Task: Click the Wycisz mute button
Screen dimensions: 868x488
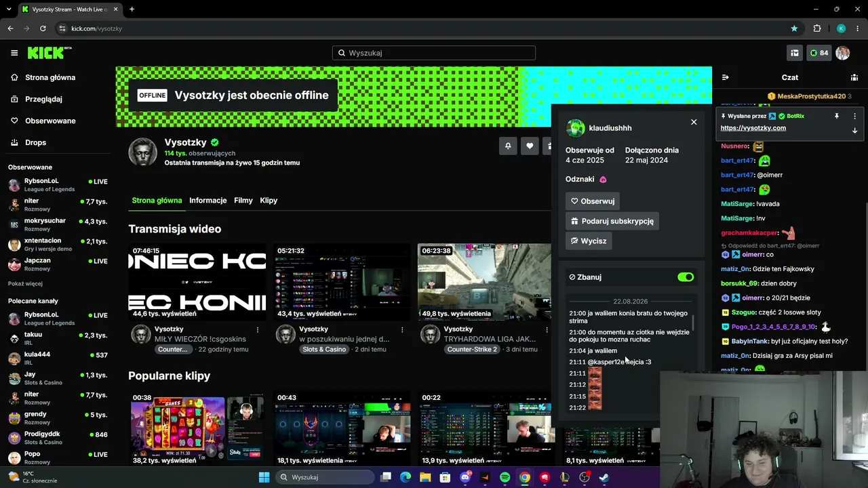Action: (589, 241)
